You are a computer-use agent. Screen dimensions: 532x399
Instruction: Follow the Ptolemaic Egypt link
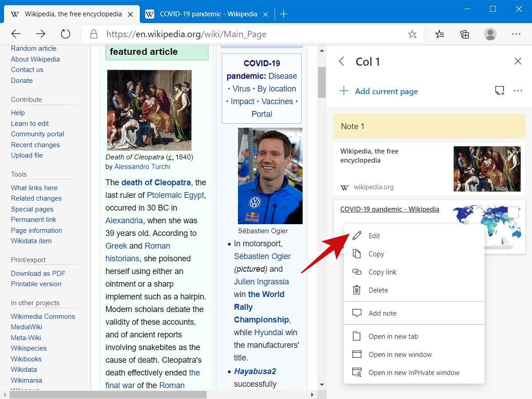click(x=176, y=195)
